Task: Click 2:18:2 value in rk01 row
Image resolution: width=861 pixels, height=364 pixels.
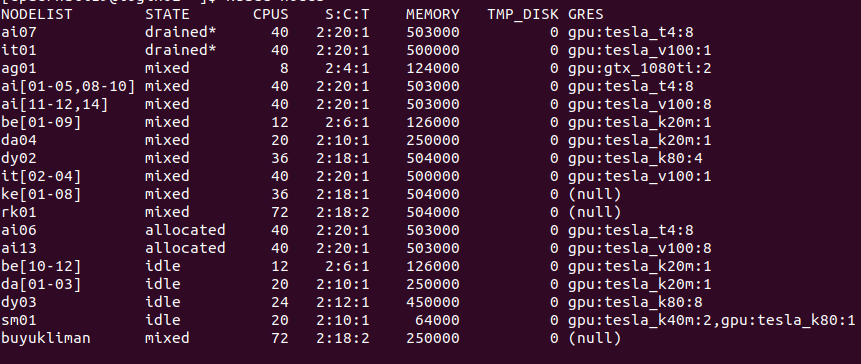Action: tap(343, 212)
